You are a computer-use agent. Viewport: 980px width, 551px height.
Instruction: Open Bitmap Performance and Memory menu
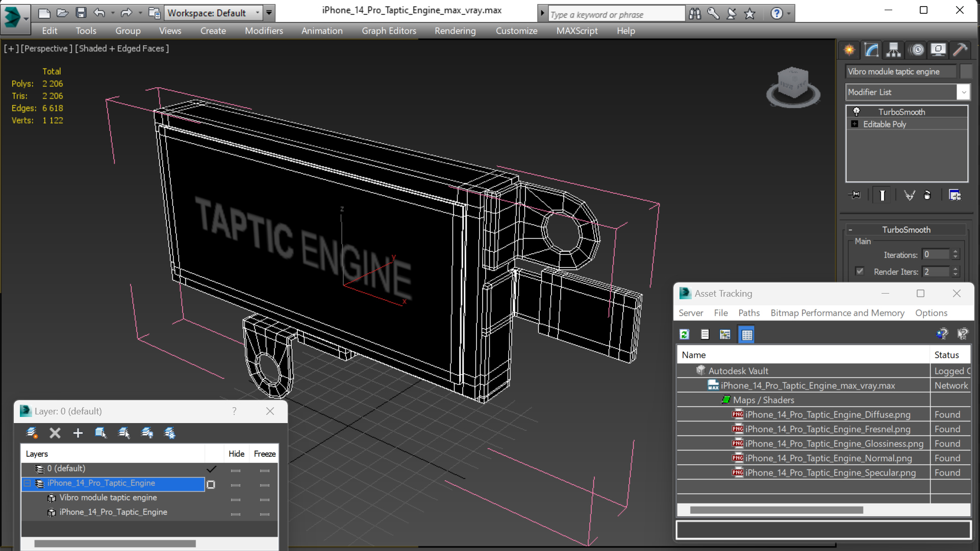point(837,313)
